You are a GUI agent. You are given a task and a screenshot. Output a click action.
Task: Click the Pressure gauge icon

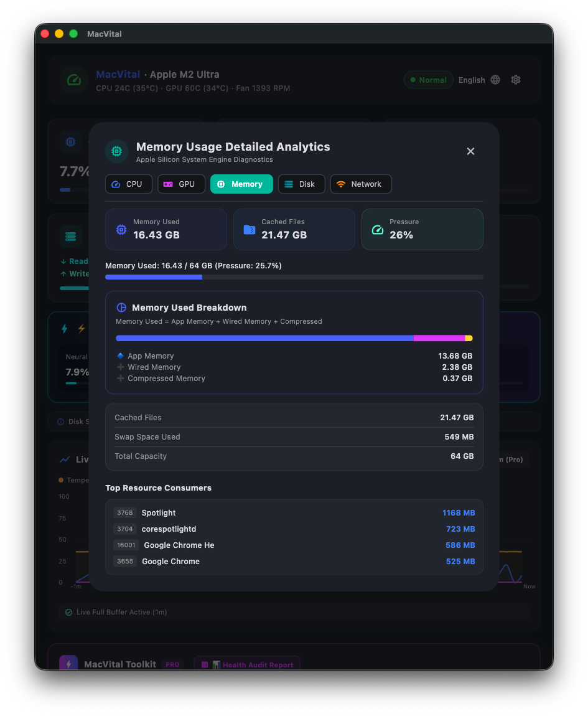tap(378, 230)
